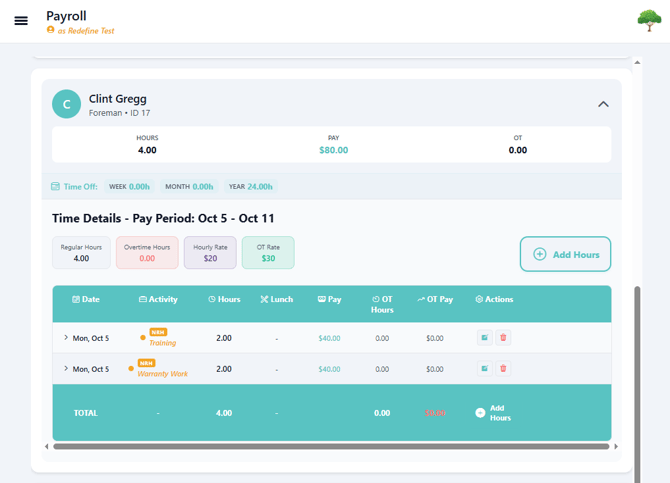Image resolution: width=670 pixels, height=483 pixels.
Task: Click the Time Details pay period heading
Action: tap(163, 218)
